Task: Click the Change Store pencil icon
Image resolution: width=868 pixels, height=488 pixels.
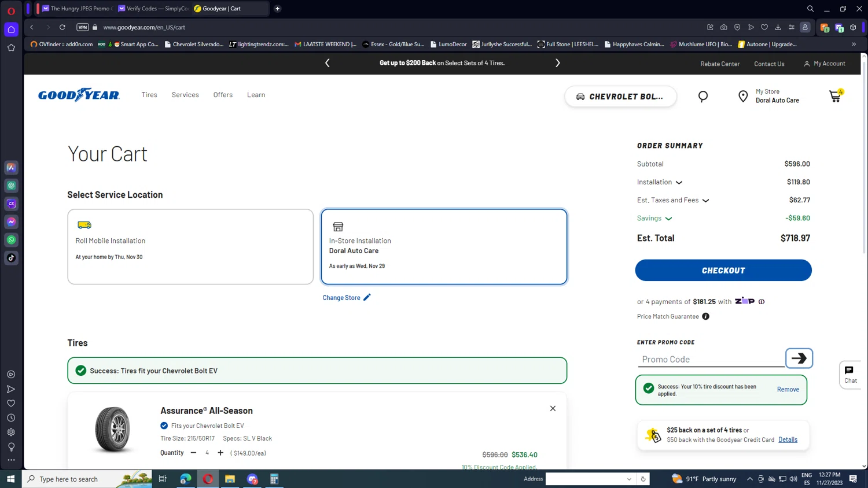Action: pos(367,297)
